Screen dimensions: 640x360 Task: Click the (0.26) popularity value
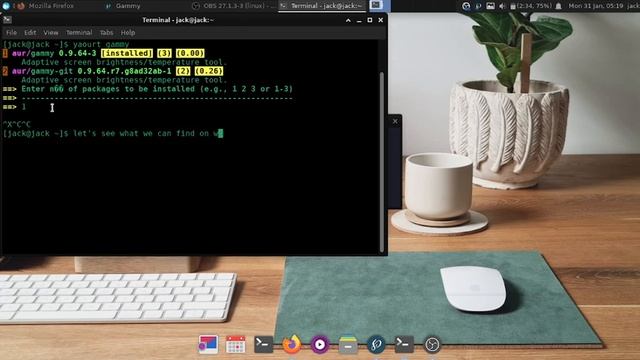coord(209,71)
